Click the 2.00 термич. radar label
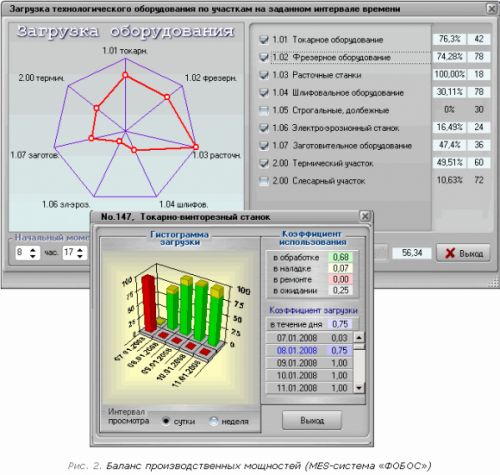Image resolution: width=500 pixels, height=475 pixels. [x=41, y=78]
